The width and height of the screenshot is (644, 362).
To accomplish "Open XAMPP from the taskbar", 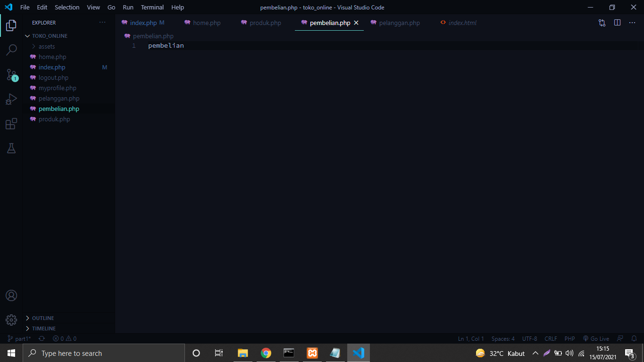I will [x=312, y=353].
